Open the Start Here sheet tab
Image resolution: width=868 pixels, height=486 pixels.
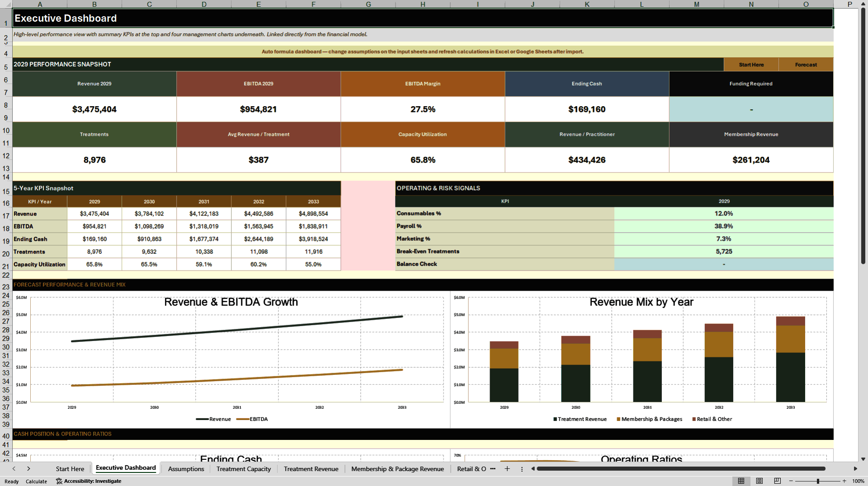(70, 469)
